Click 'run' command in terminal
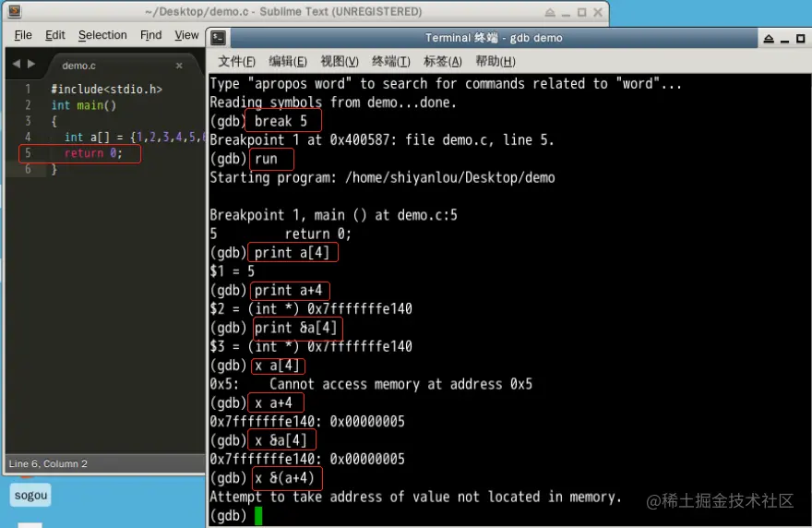 266,159
